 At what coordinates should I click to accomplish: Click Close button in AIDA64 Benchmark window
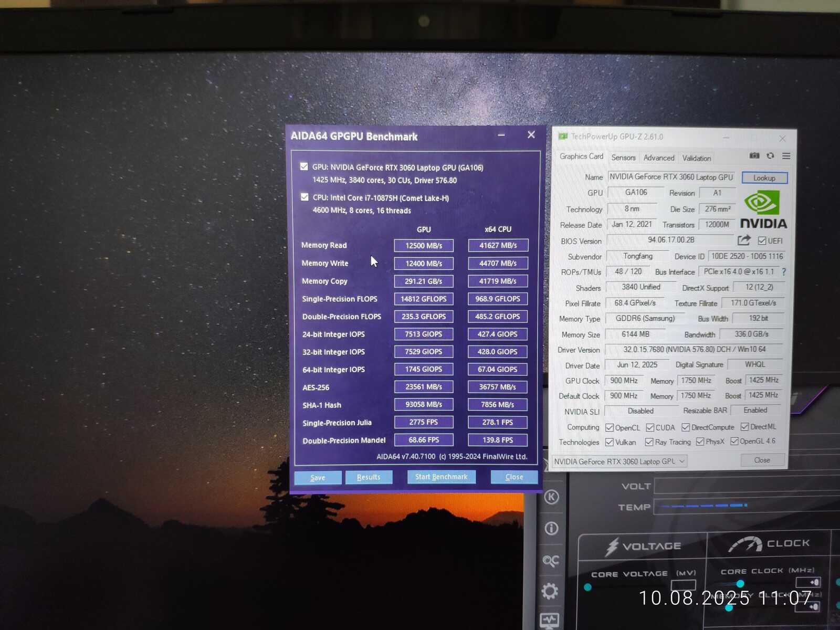514,477
